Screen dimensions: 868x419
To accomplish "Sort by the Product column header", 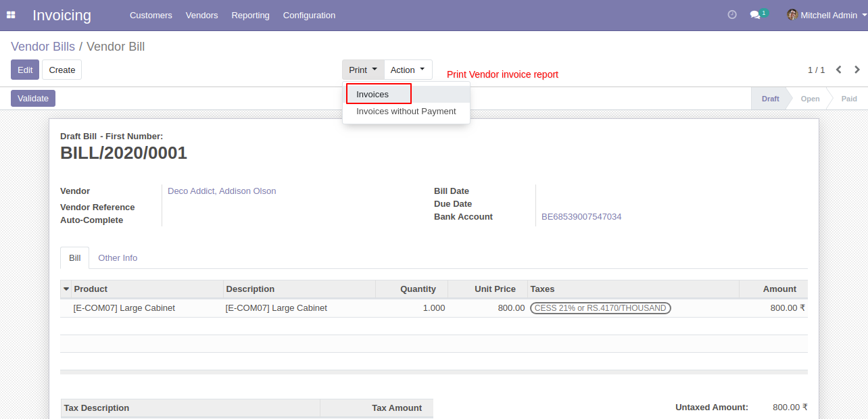I will 147,289.
